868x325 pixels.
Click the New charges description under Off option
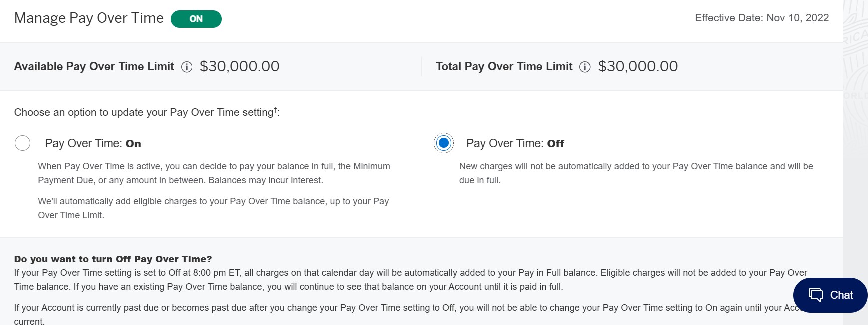pyautogui.click(x=636, y=173)
